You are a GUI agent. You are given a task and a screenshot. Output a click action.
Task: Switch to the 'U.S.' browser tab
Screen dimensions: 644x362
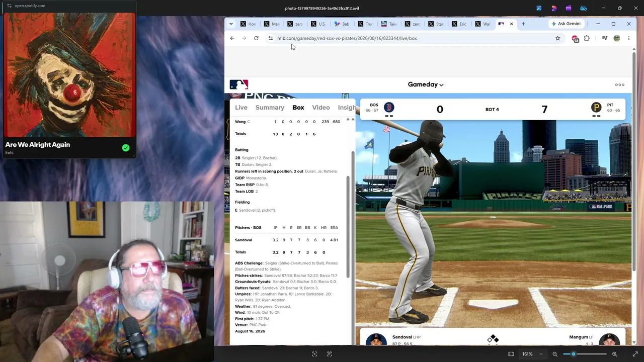(318, 24)
